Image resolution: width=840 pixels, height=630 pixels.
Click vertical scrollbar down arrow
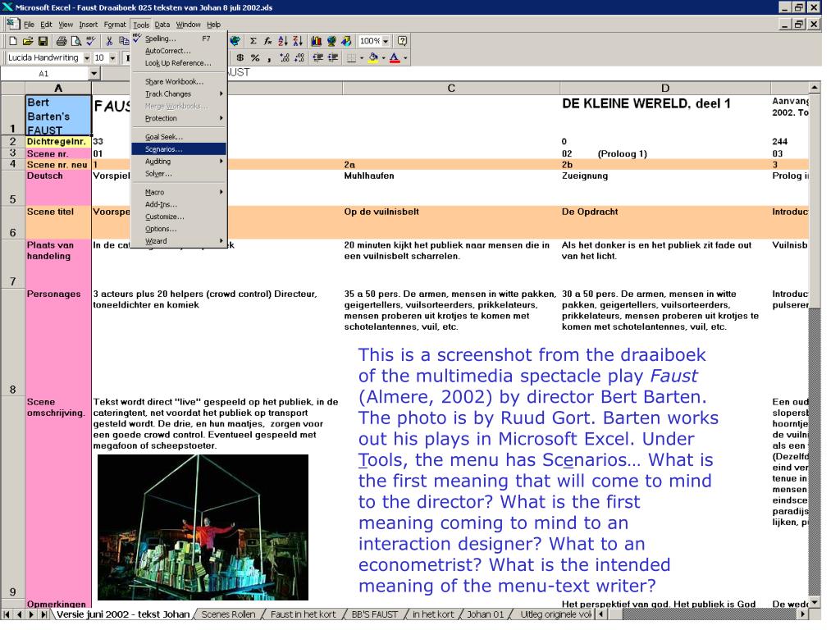(815, 603)
